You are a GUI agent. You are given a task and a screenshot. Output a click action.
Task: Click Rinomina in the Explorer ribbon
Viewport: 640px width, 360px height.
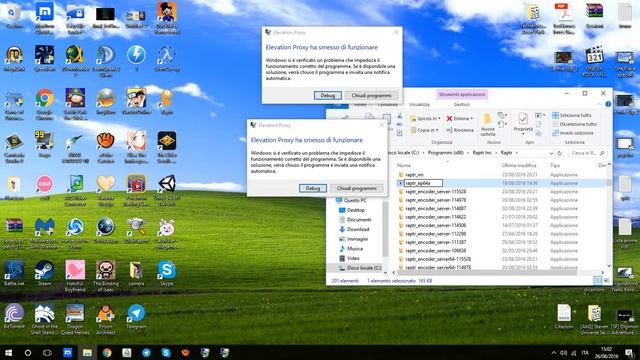pyautogui.click(x=460, y=130)
